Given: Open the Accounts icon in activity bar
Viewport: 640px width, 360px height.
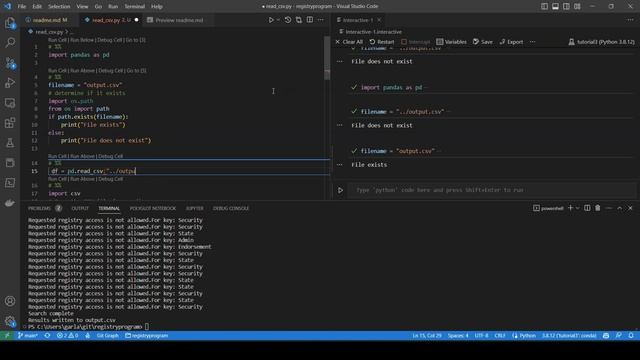Looking at the screenshot, I should (x=10, y=301).
